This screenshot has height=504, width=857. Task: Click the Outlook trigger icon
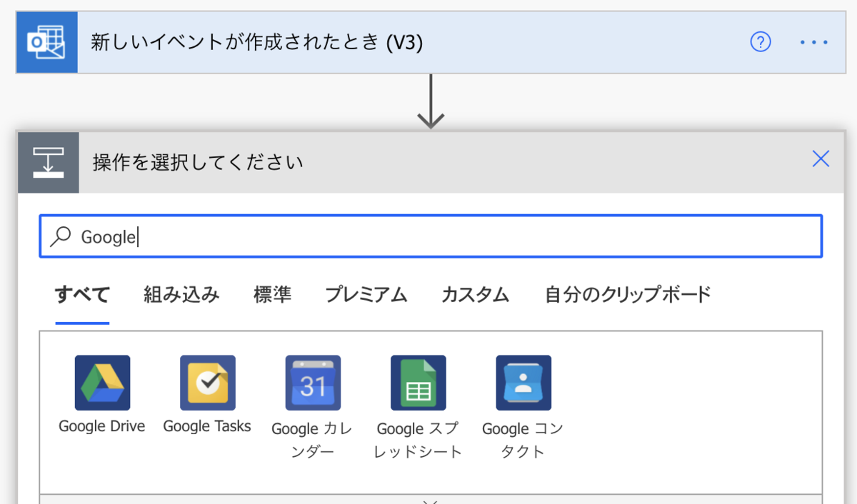coord(46,42)
